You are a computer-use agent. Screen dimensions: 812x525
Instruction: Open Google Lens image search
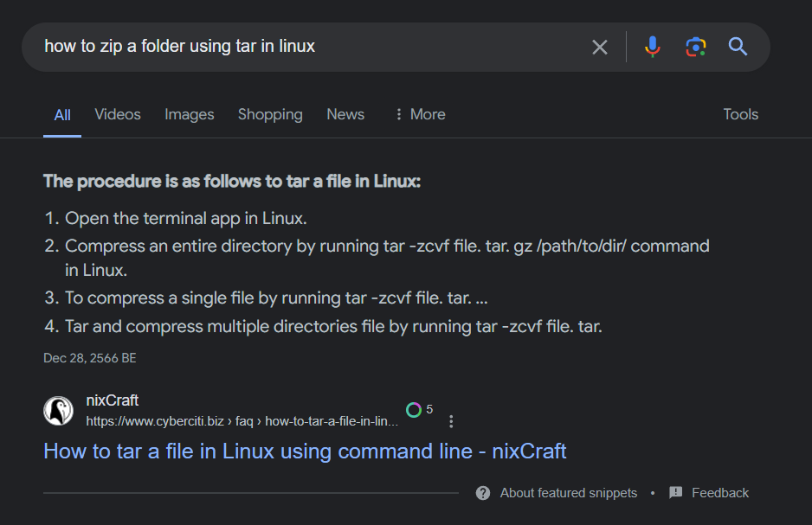click(x=696, y=47)
